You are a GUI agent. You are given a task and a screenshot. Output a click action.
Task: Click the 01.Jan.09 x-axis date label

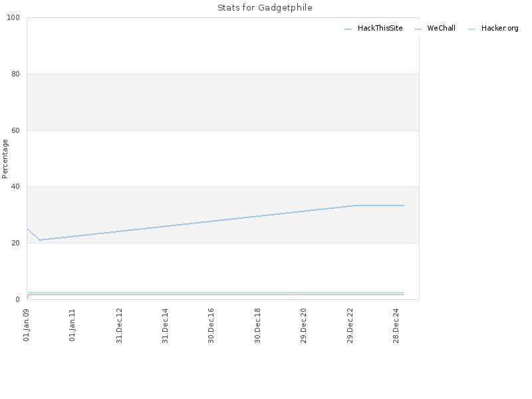(x=26, y=325)
